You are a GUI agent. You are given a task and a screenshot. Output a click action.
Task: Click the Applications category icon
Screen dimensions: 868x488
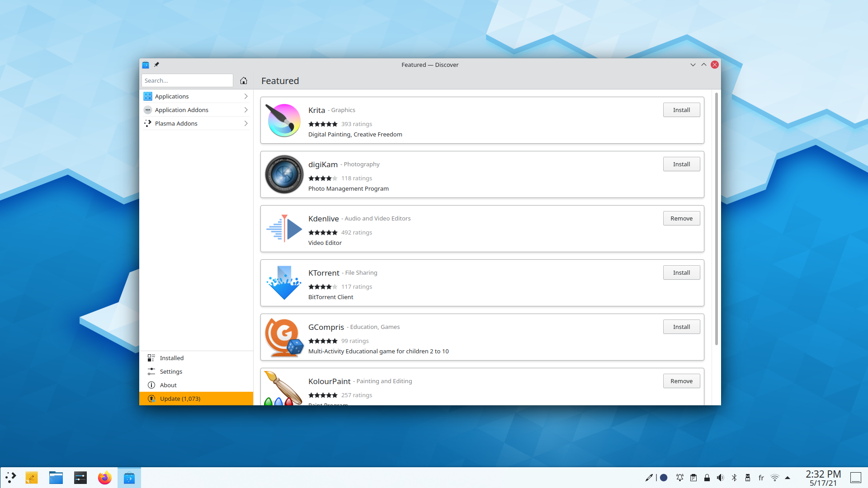(x=148, y=96)
